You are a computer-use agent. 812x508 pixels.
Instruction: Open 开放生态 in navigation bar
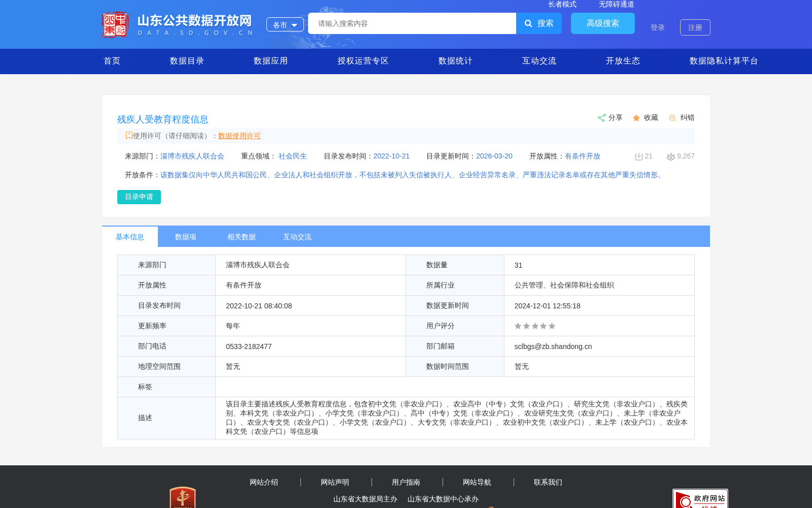(623, 61)
